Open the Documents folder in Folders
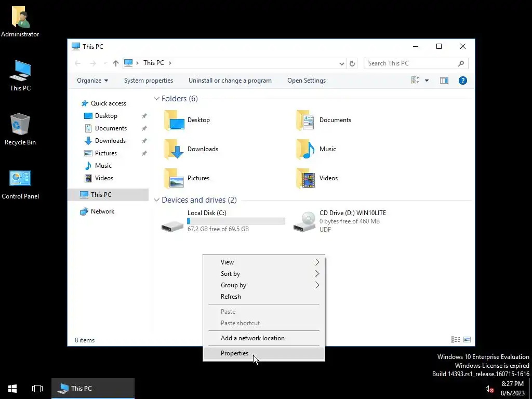532x399 pixels. point(324,120)
